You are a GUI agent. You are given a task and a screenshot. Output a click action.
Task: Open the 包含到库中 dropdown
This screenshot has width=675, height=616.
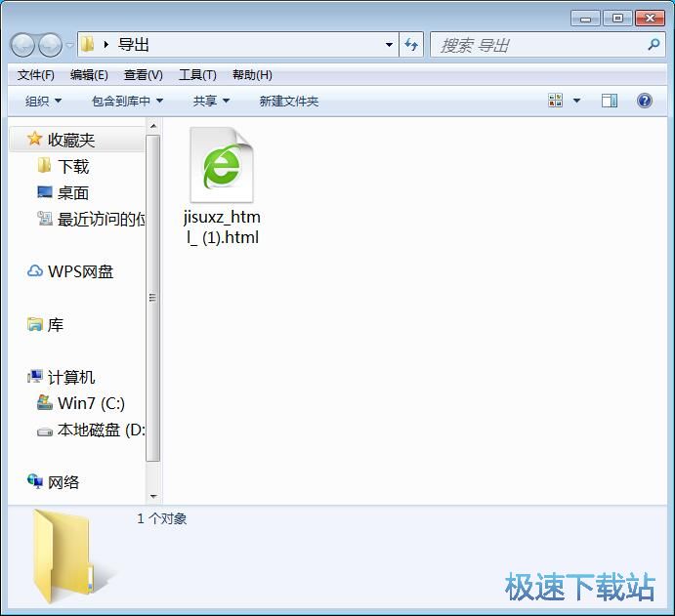(x=127, y=102)
